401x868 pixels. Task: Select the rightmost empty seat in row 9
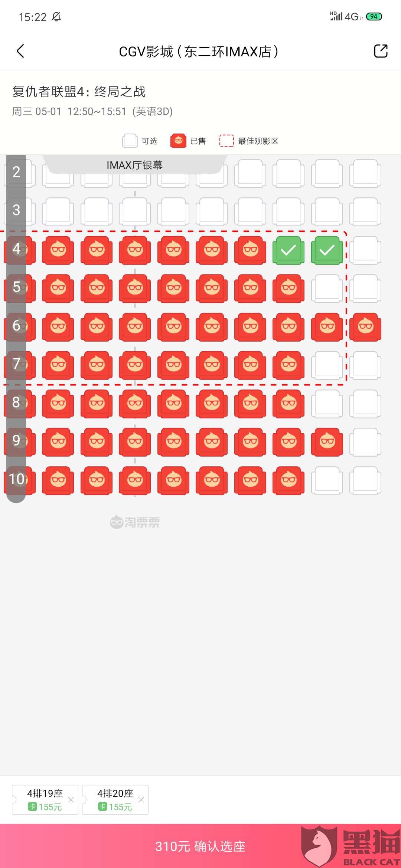coord(365,442)
